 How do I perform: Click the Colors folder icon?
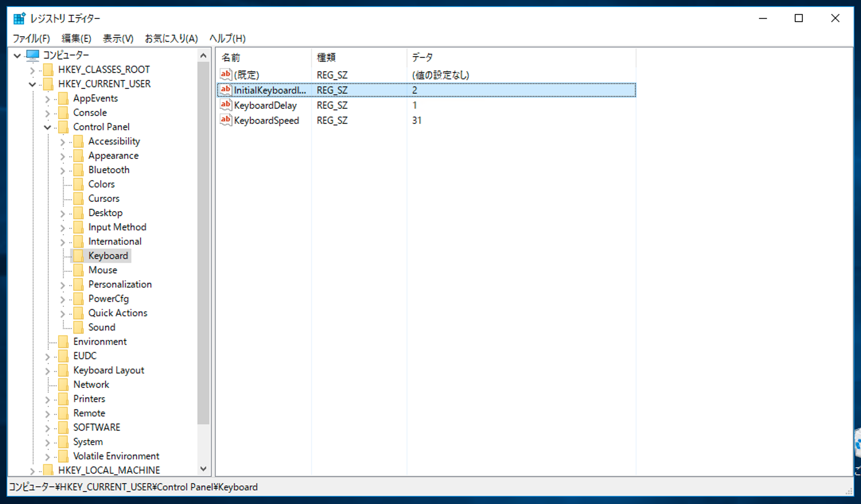78,184
